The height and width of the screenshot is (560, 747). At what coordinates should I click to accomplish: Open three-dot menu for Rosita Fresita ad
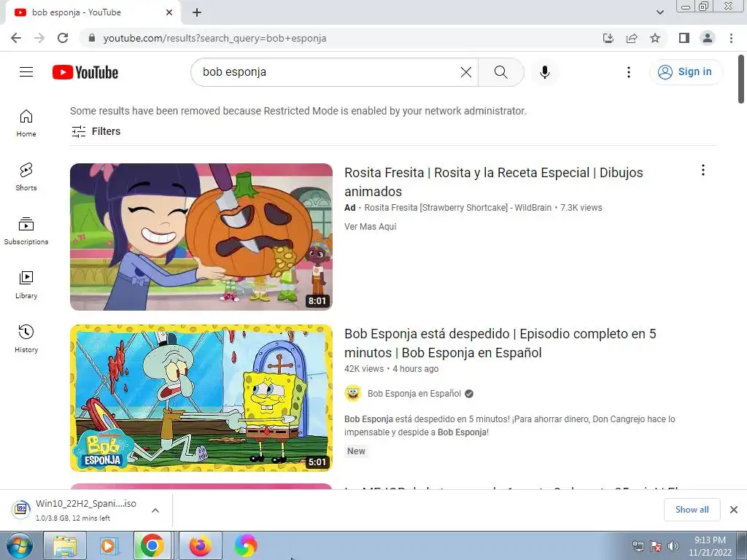tap(703, 170)
